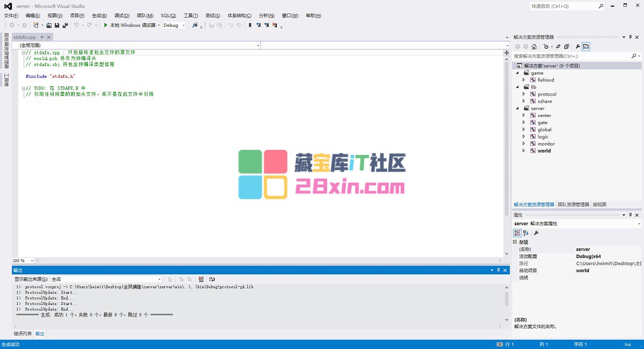The height and width of the screenshot is (349, 644).
Task: Open the 调试(D) menu
Action: [122, 16]
